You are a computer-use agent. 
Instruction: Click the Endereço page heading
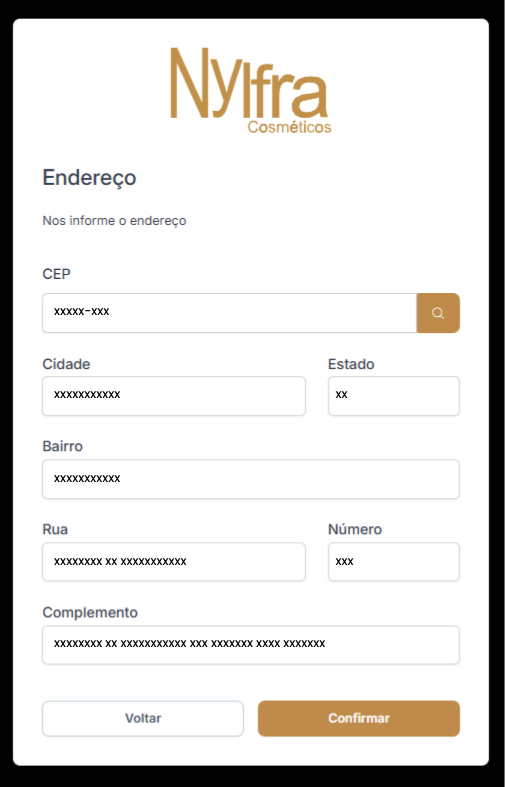click(89, 178)
